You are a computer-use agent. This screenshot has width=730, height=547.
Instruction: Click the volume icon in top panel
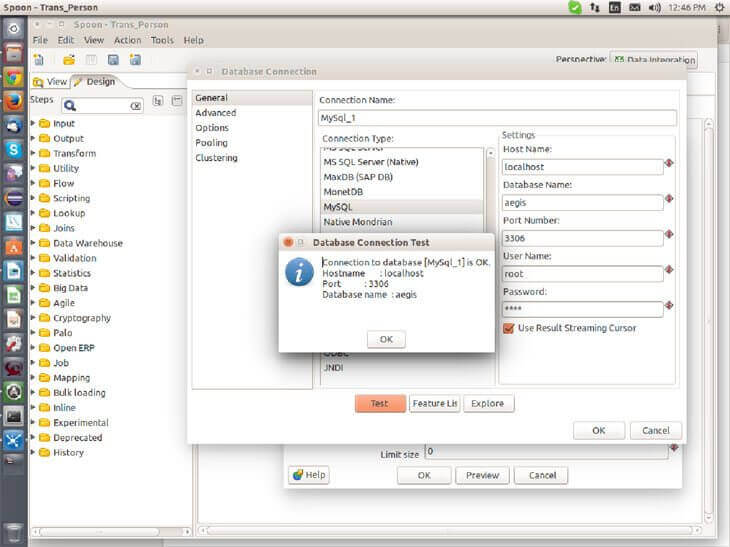point(654,7)
